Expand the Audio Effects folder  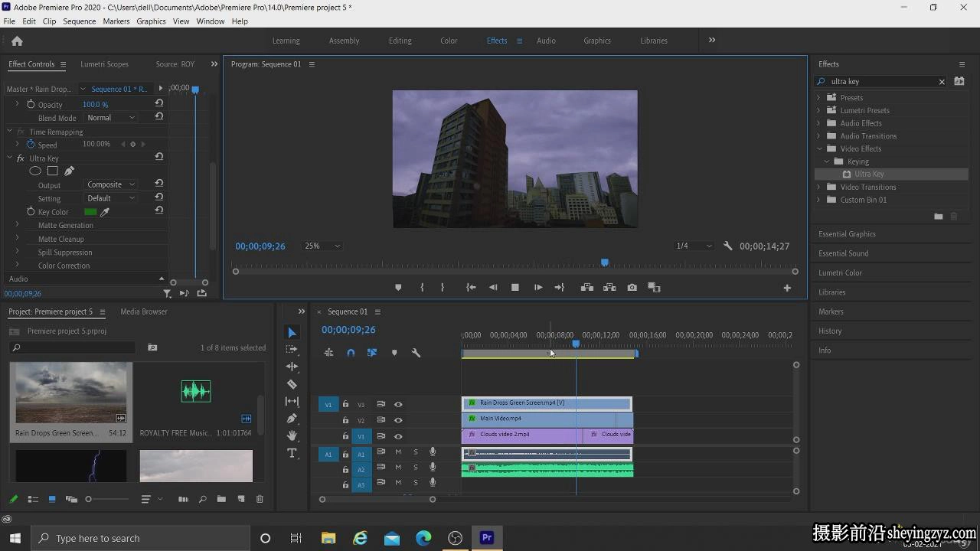tap(818, 123)
